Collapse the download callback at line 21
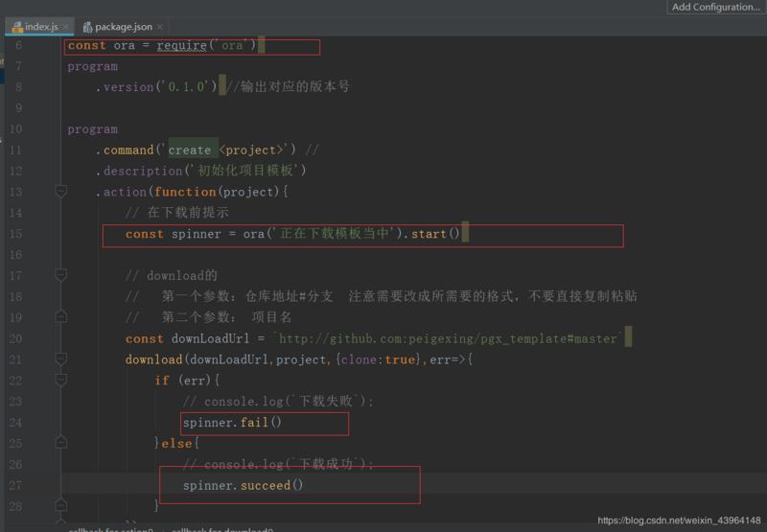The width and height of the screenshot is (767, 532). [x=60, y=359]
